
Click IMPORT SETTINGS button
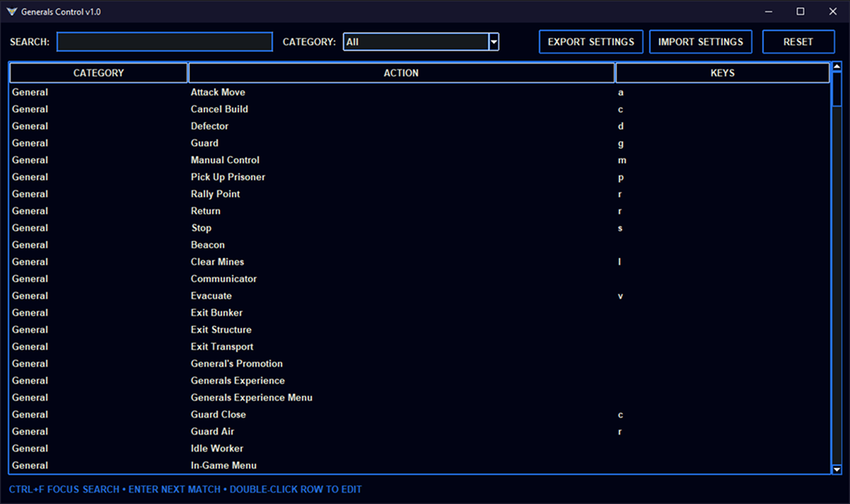click(x=701, y=42)
